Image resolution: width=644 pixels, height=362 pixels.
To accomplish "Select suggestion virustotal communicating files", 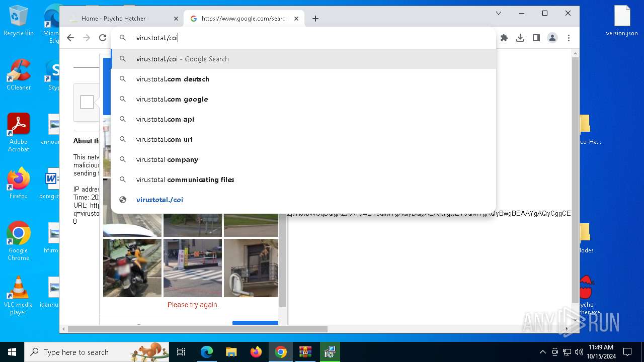I will click(x=303, y=179).
